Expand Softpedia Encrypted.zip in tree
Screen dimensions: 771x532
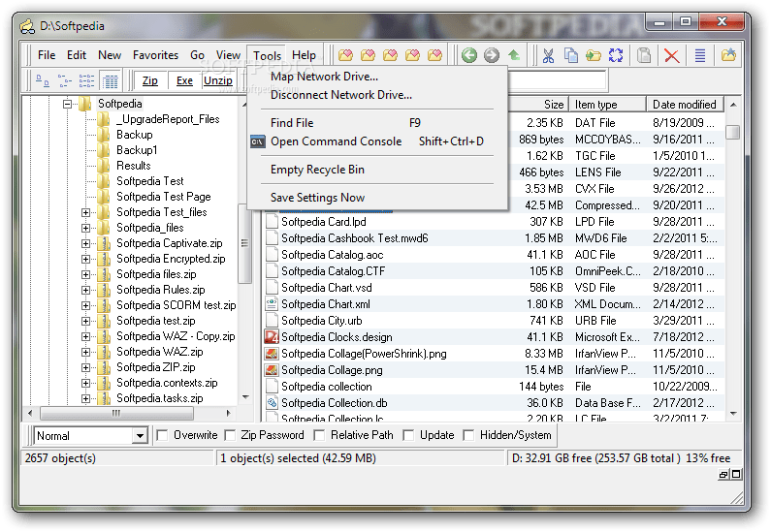tap(85, 259)
